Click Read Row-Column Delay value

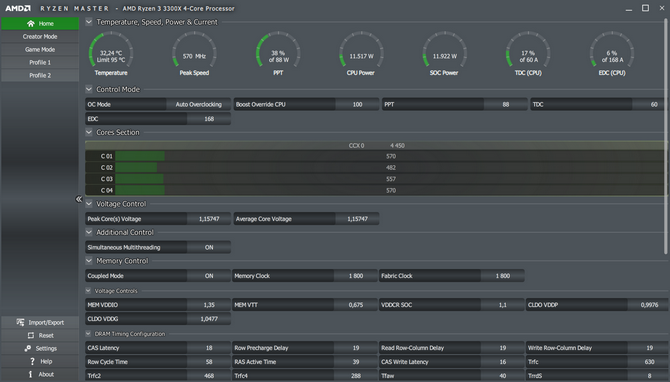(502, 348)
